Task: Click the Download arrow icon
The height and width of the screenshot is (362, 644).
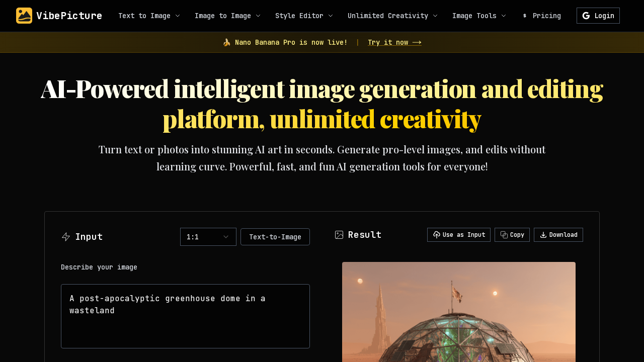Action: pos(543,235)
